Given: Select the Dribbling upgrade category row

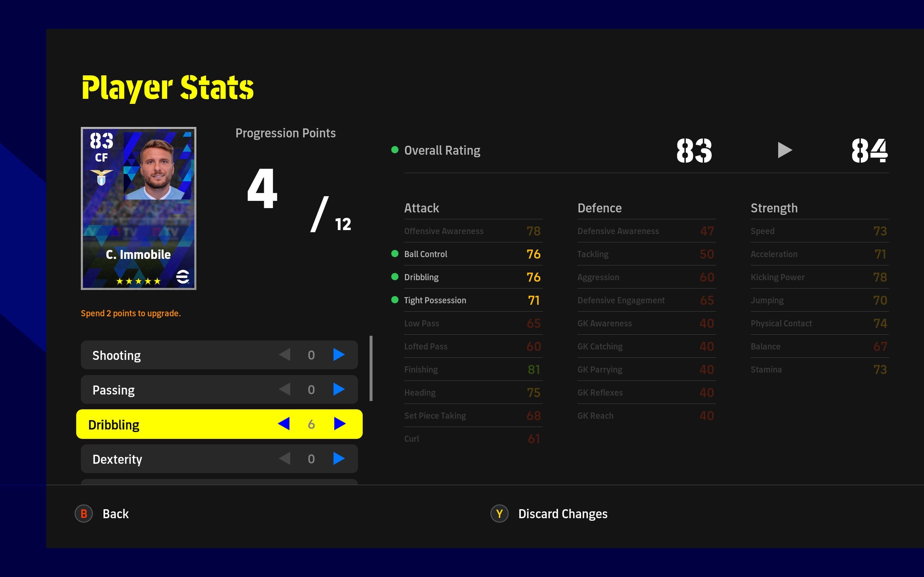Looking at the screenshot, I should (219, 424).
